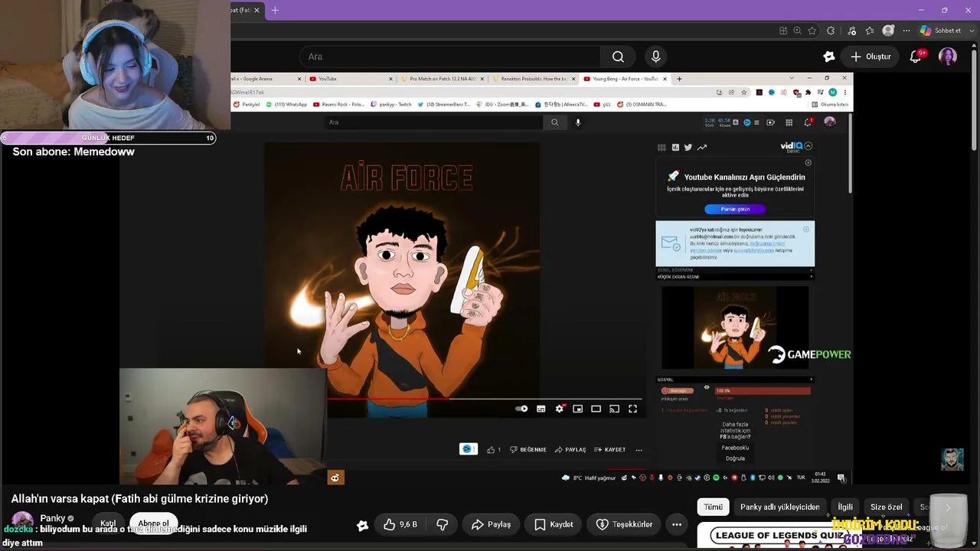Viewport: 980px width, 551px height.
Task: Open the account avatar menu
Action: pos(948,57)
